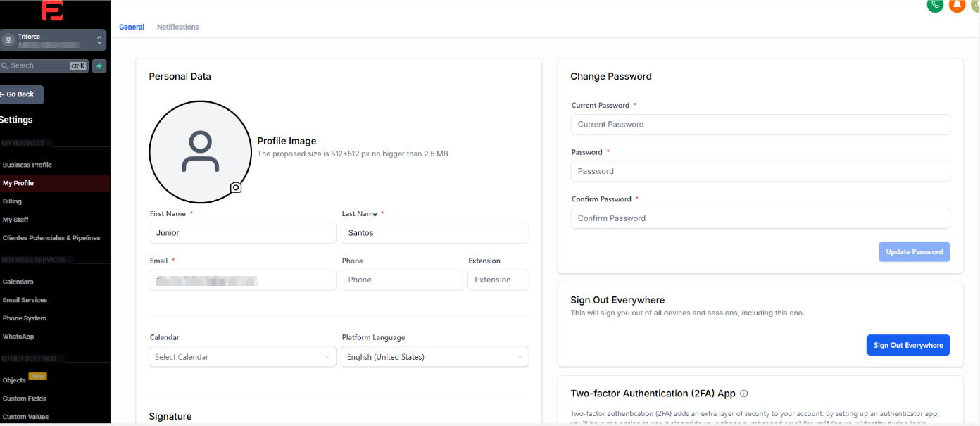Click the Last Name field
This screenshot has width=980, height=426.
tap(435, 233)
